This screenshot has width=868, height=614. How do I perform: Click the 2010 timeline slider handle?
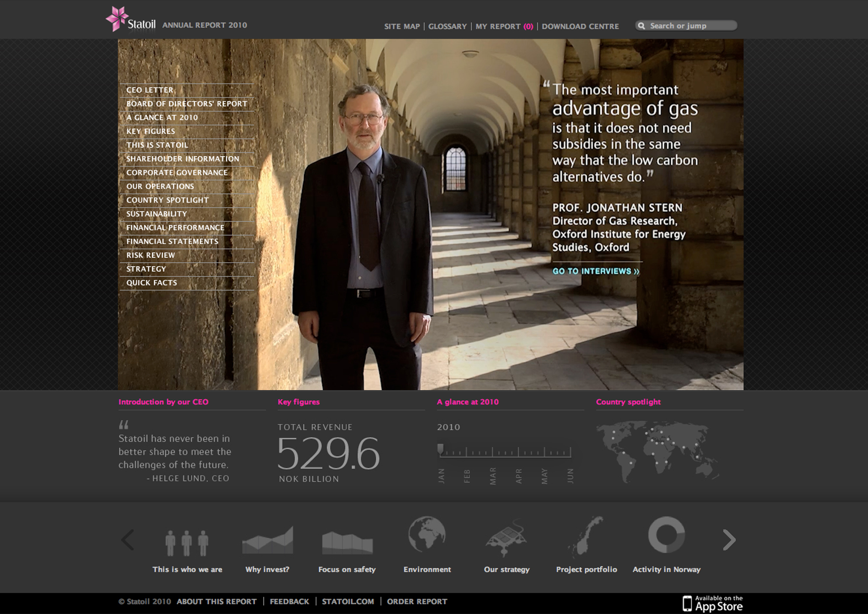click(x=440, y=449)
